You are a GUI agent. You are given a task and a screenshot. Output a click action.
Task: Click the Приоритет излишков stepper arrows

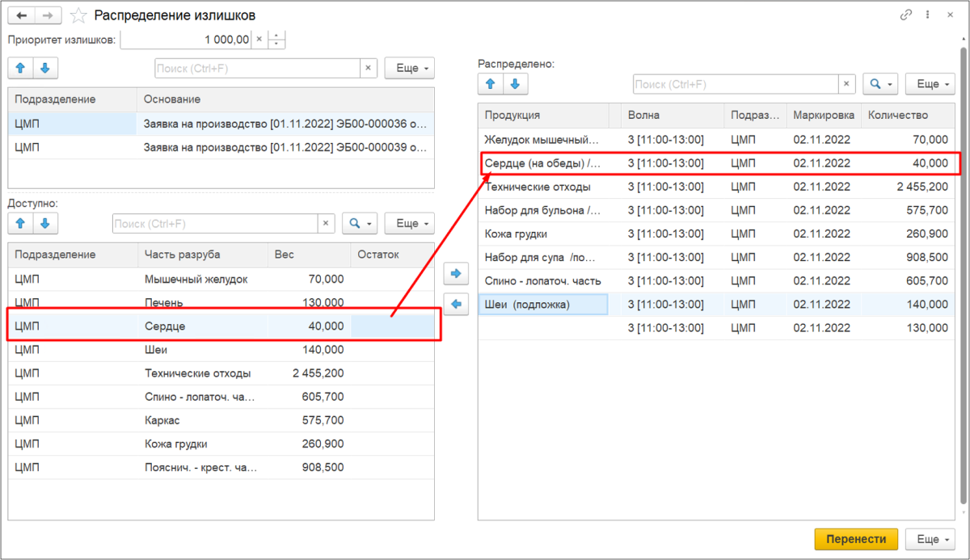coord(277,39)
